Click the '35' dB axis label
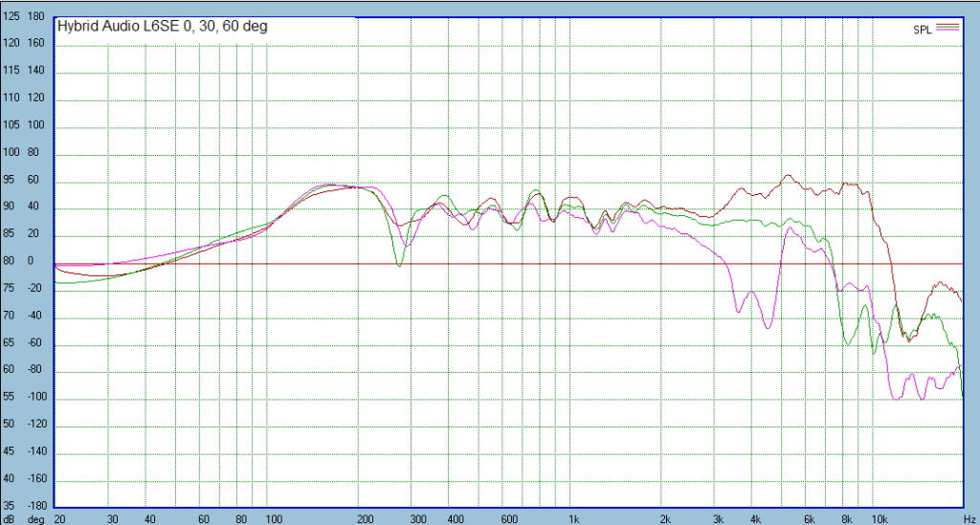980x525 pixels. click(9, 506)
